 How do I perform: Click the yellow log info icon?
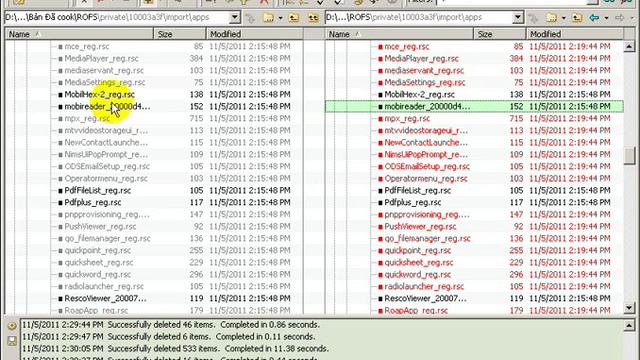[x=12, y=326]
